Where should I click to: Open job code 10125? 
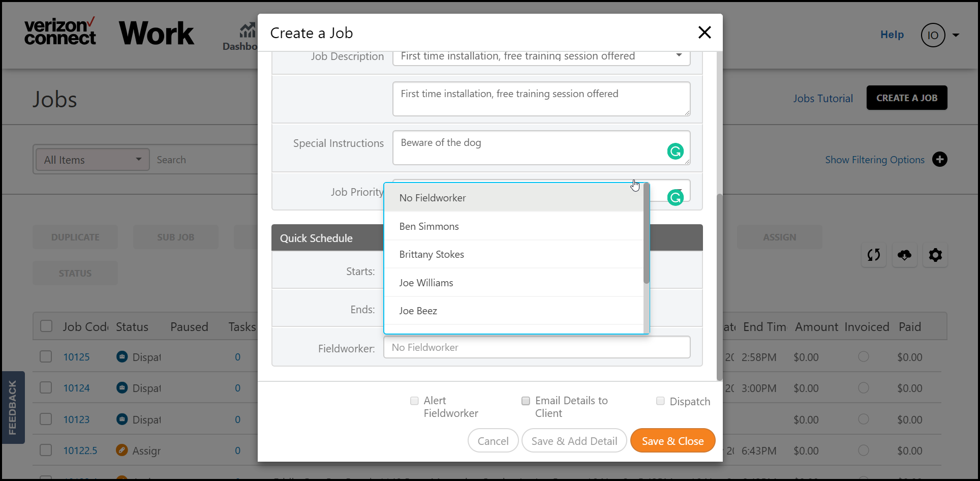(x=76, y=357)
